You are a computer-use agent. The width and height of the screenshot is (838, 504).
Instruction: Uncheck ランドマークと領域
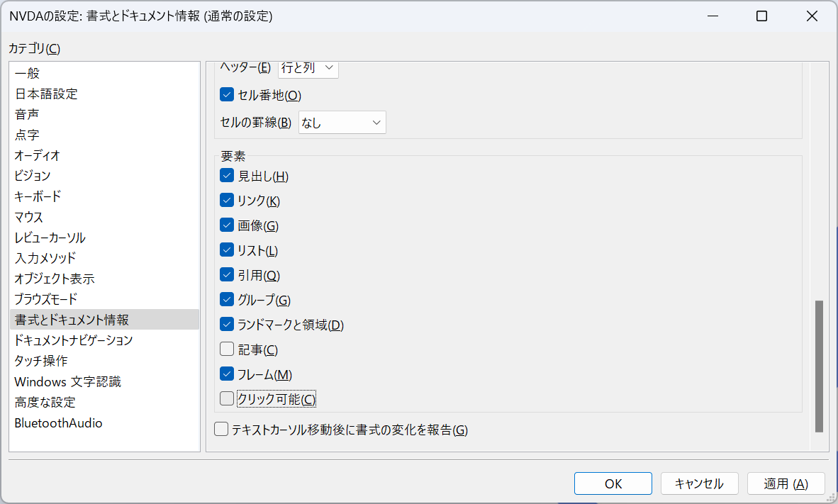[226, 324]
